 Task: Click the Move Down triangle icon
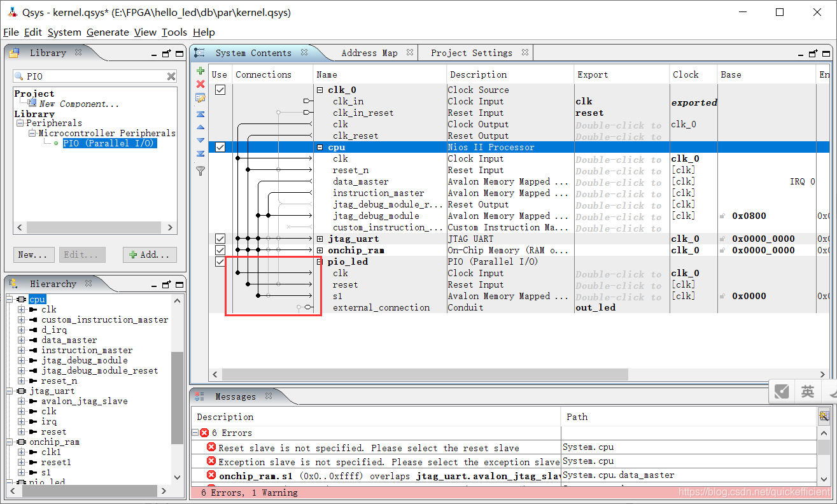click(x=200, y=141)
